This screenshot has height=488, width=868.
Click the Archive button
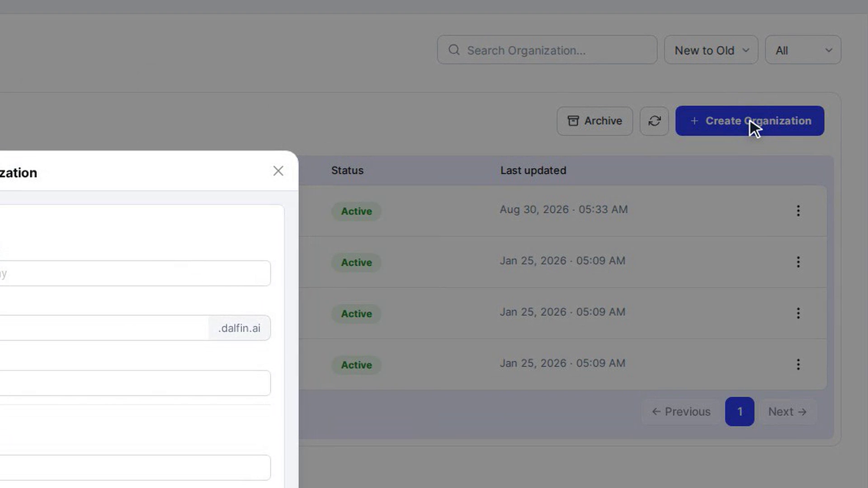(594, 121)
